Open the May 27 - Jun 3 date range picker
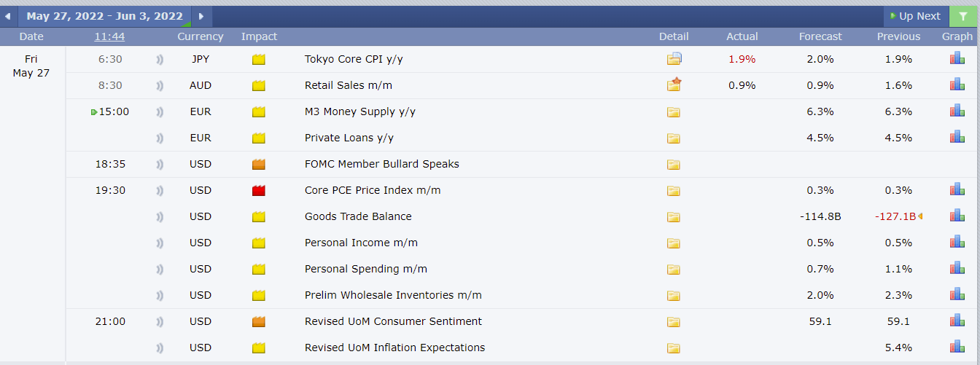This screenshot has width=980, height=365. [x=104, y=16]
